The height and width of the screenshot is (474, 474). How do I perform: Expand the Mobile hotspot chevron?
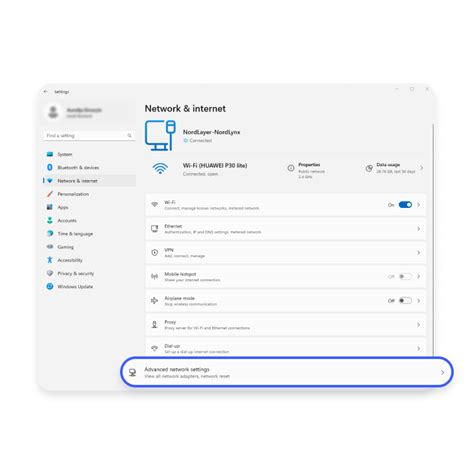tap(419, 276)
